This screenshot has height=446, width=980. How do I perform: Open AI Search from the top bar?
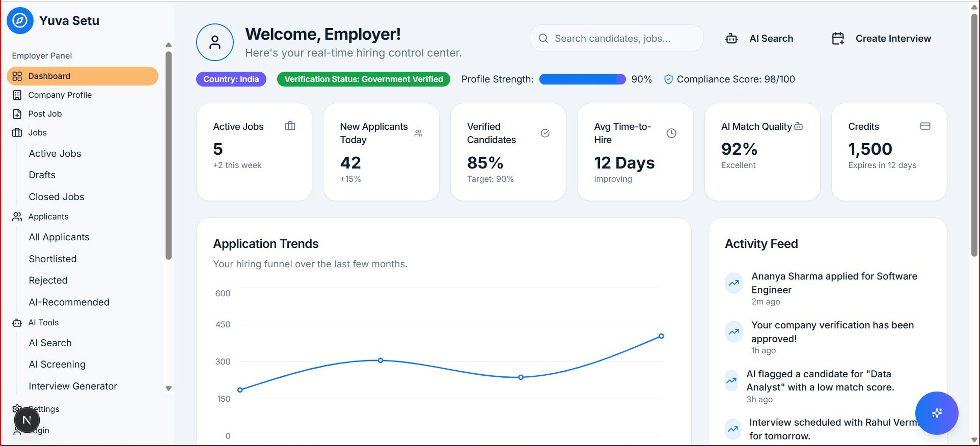[759, 38]
